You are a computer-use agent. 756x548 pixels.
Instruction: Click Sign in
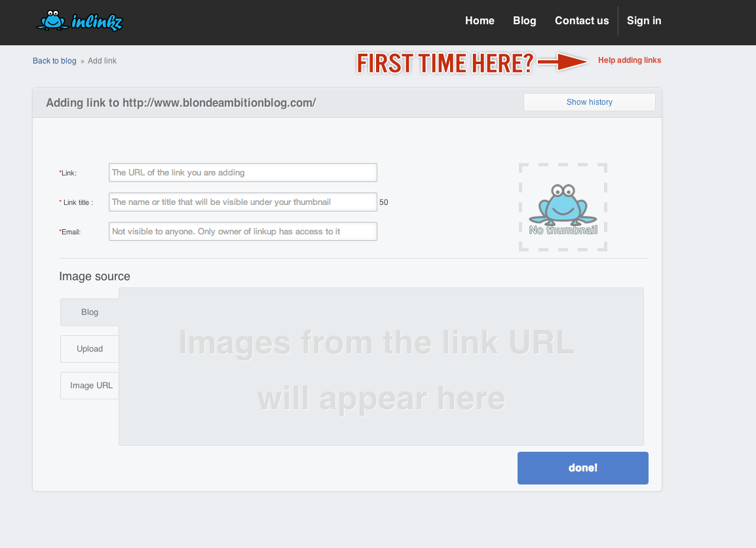tap(644, 21)
